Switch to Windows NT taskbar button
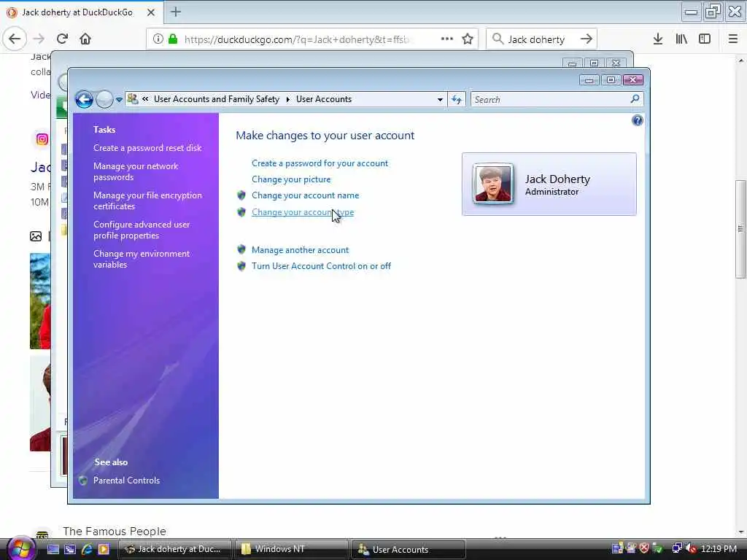The height and width of the screenshot is (560, 747). tap(292, 549)
